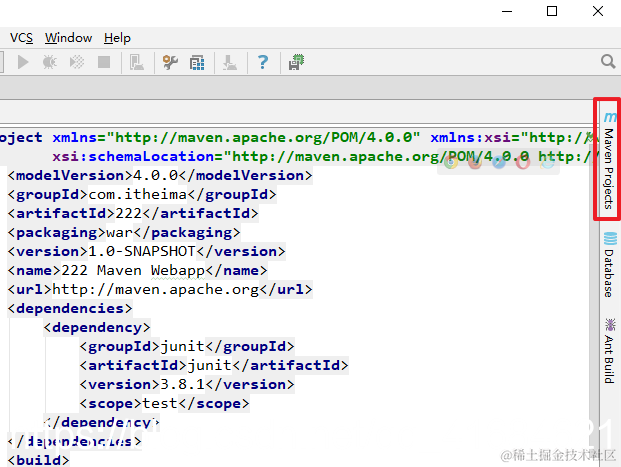Maximize the IDE window

(x=552, y=11)
